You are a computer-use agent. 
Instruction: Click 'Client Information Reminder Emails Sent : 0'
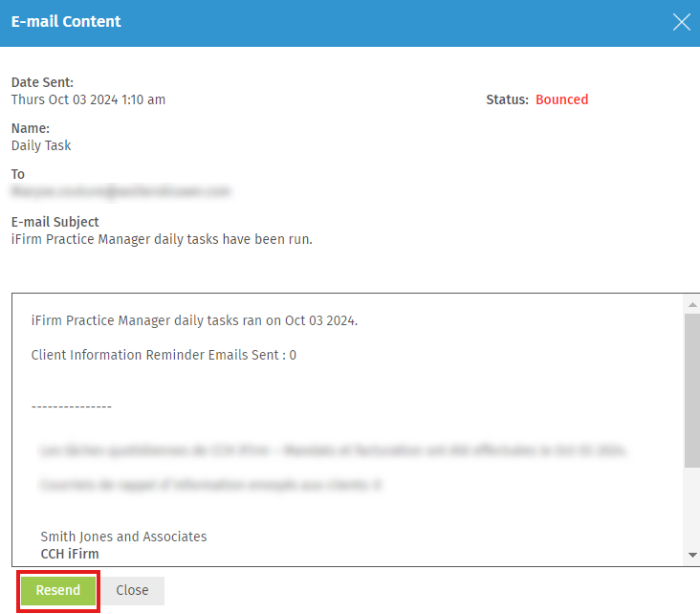[x=164, y=355]
